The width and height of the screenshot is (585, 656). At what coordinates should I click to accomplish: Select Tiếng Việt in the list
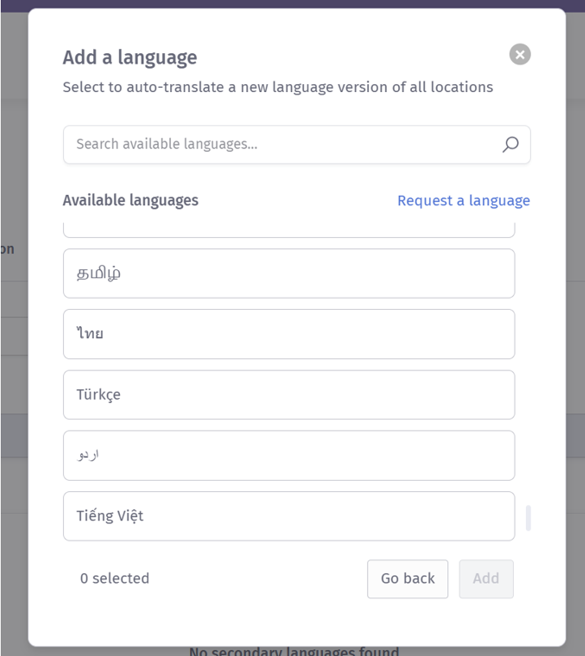(289, 516)
